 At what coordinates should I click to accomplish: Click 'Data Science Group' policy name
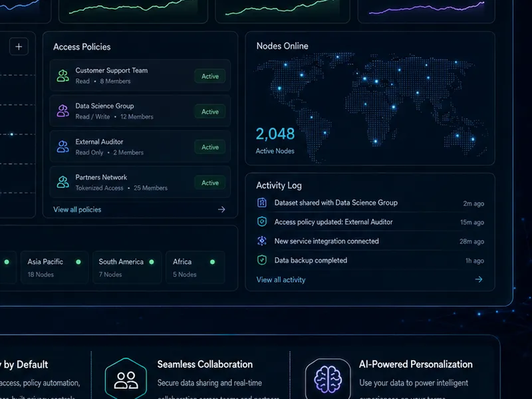click(104, 106)
